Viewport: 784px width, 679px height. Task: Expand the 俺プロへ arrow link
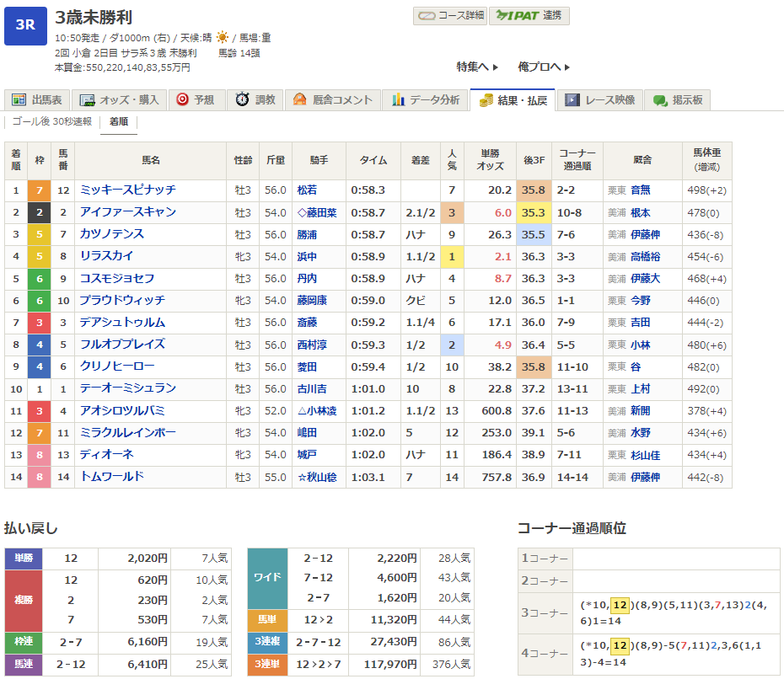[x=544, y=67]
